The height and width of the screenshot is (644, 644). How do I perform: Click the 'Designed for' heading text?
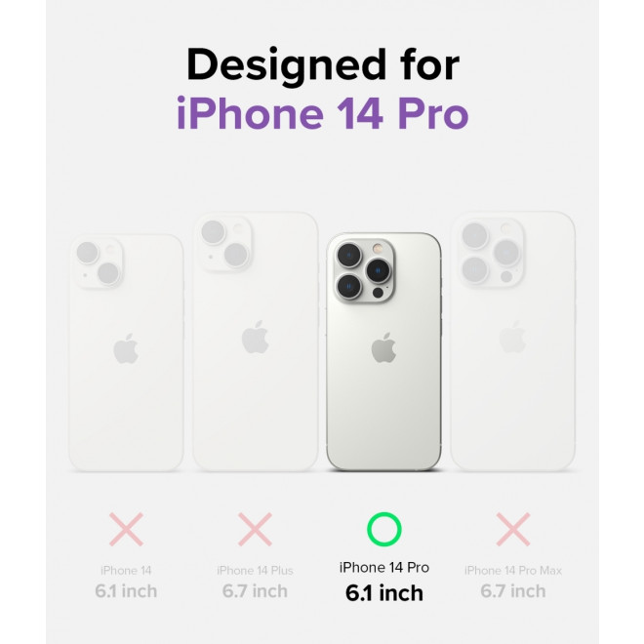323,65
